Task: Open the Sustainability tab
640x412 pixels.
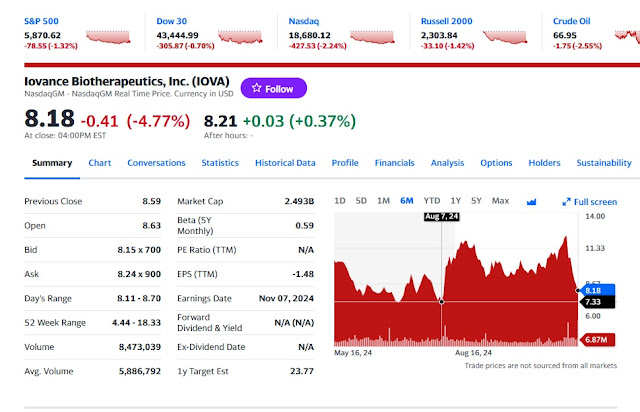Action: [x=604, y=163]
